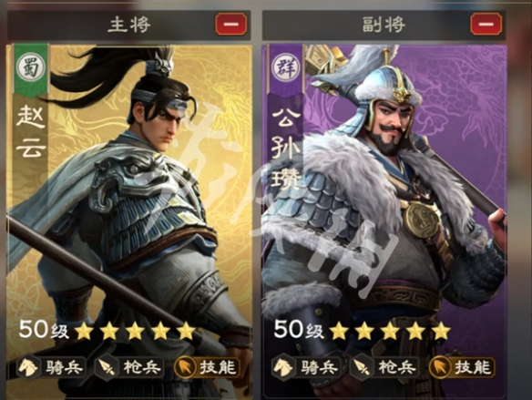The height and width of the screenshot is (400, 532).
Task: Select Zhao Yun's 骑兵 cavalry horse icon
Action: pyautogui.click(x=28, y=367)
